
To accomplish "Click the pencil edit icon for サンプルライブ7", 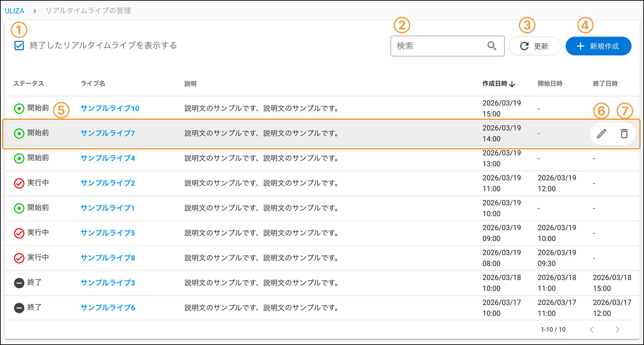I will (x=601, y=134).
